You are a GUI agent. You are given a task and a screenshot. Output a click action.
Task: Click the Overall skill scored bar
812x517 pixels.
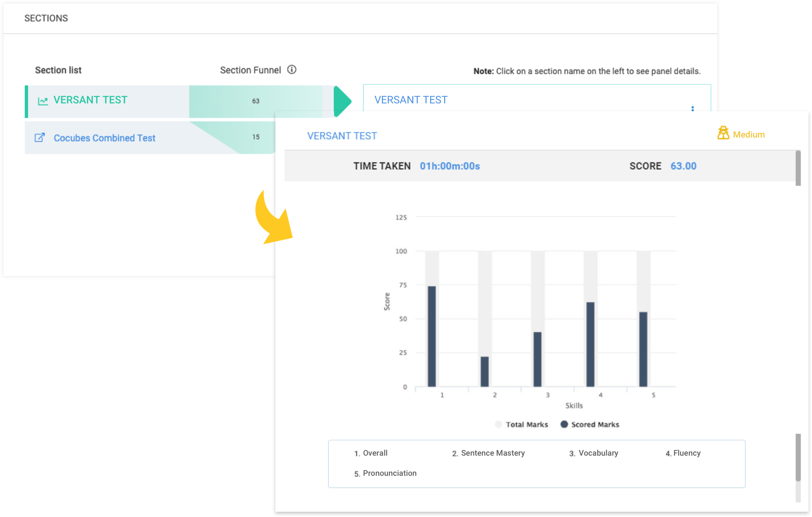pos(432,336)
